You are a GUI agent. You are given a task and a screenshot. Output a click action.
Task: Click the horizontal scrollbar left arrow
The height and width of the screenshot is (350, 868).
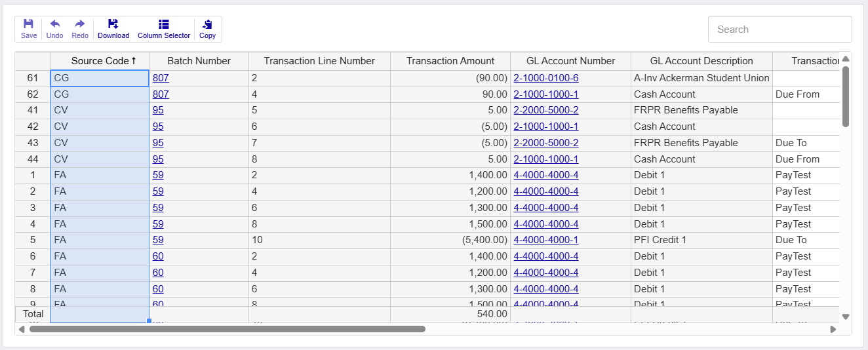click(x=22, y=329)
